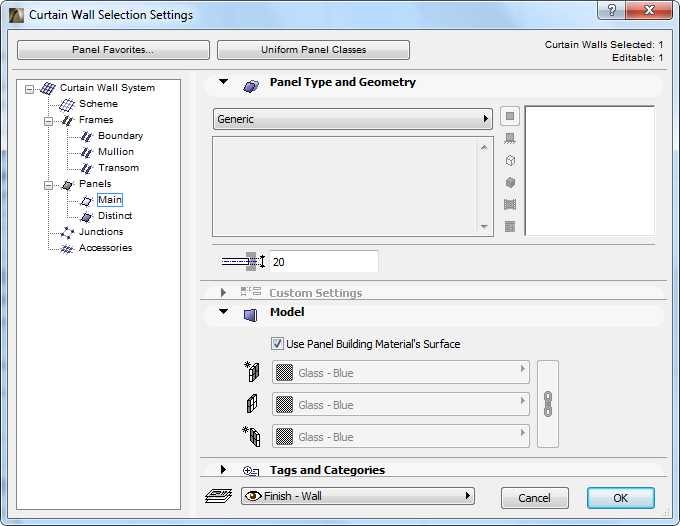Click the Distinct panel icon
Viewport: 680px width, 526px height.
coord(87,217)
